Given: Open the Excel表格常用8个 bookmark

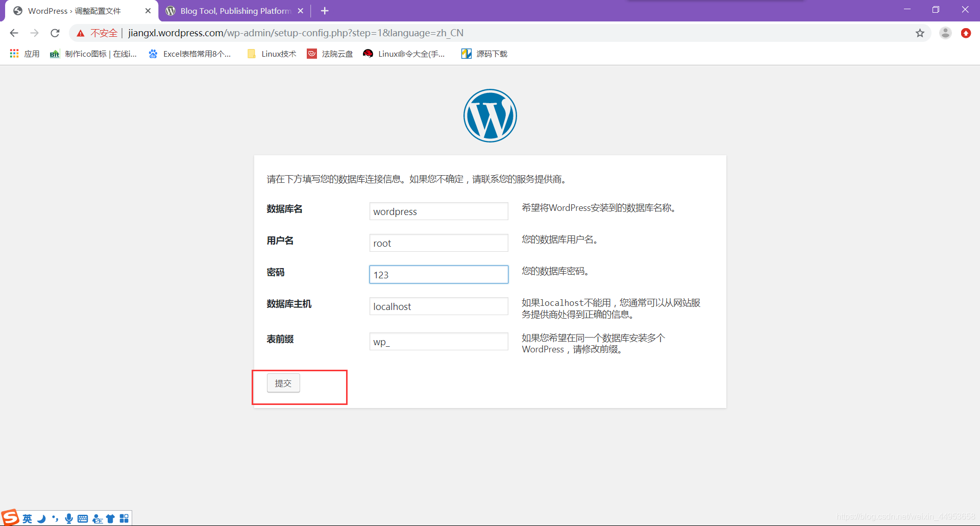Looking at the screenshot, I should [189, 54].
